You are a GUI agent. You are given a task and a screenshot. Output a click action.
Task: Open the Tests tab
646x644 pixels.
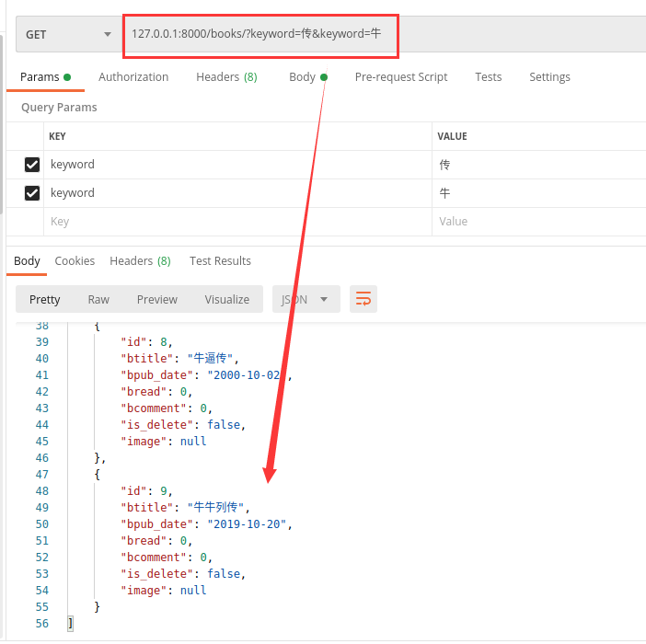click(x=489, y=77)
